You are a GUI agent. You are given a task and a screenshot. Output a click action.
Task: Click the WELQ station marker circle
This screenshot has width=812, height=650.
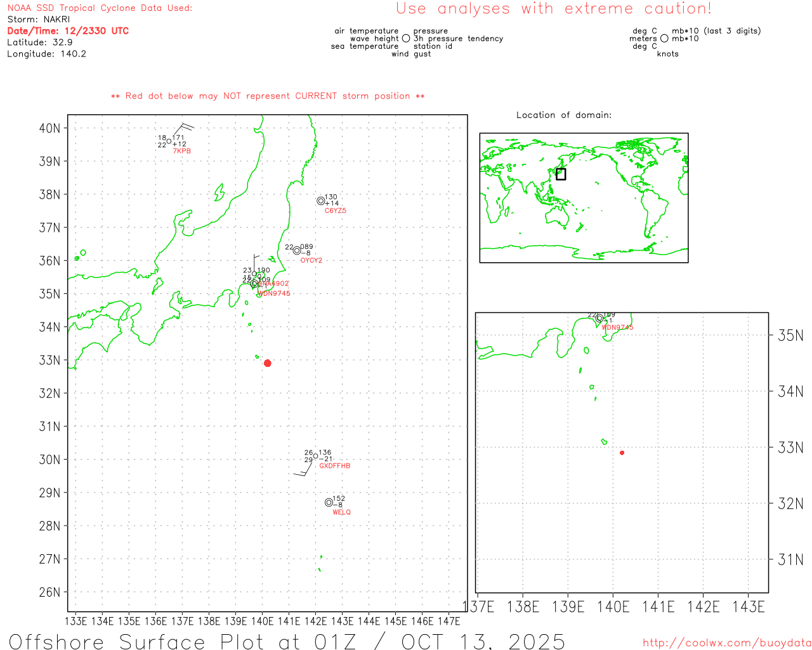coord(329,502)
